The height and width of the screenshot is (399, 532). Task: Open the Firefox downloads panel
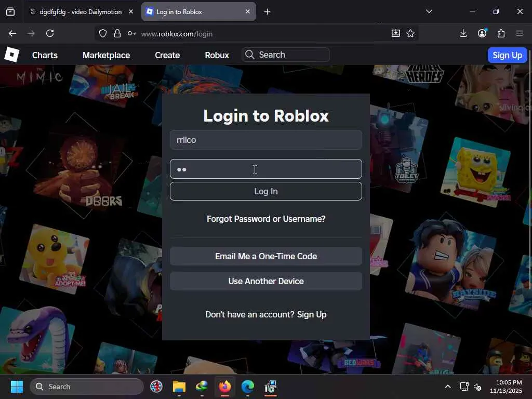click(463, 33)
